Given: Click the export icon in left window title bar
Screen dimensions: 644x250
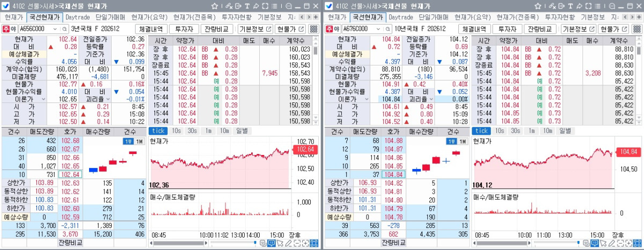Looking at the screenshot, I should 238,6.
